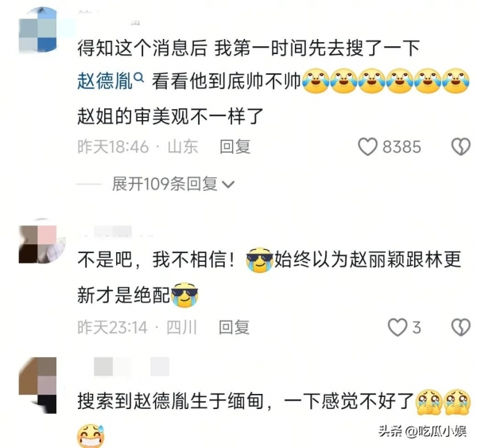Viewport: 477px width, 448px height.
Task: Open the blue 赵德胤 search link
Action: pos(105,82)
